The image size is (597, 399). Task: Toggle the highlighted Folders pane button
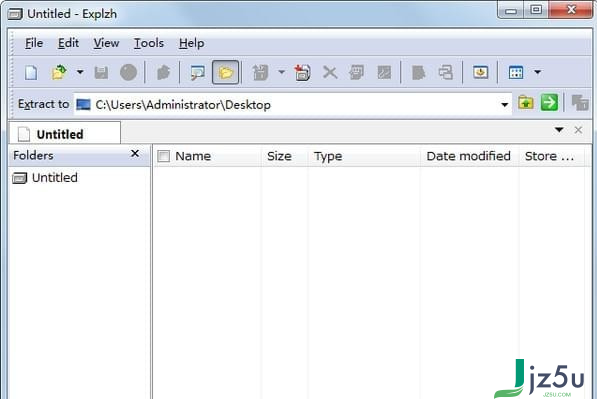click(225, 72)
